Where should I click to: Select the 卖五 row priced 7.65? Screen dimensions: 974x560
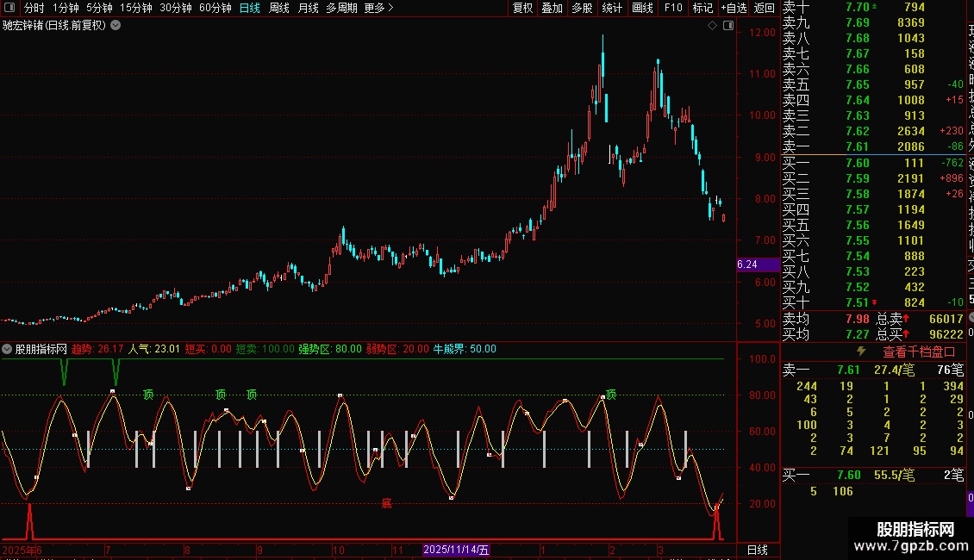(x=874, y=84)
